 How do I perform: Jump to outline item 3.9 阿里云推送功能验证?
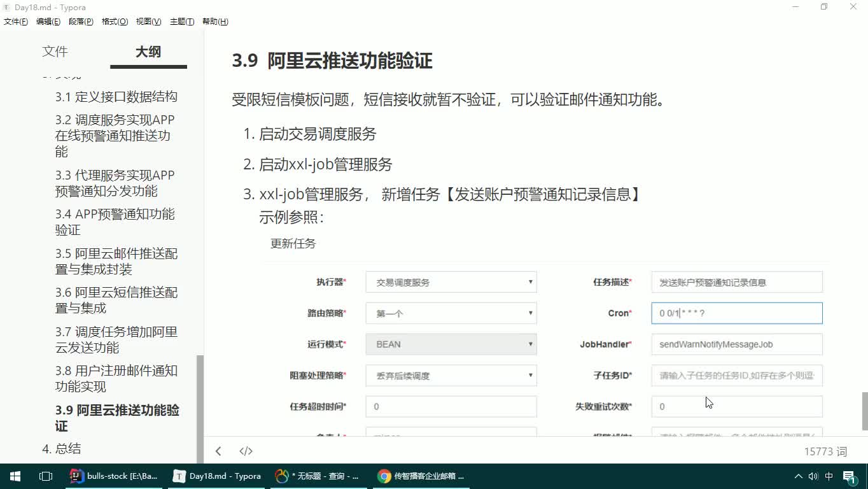pyautogui.click(x=117, y=418)
